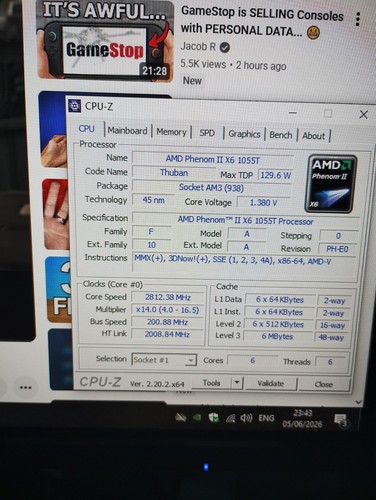This screenshot has height=500, width=376.
Task: Click the three-dot button at bottom left
Action: [x=26, y=388]
